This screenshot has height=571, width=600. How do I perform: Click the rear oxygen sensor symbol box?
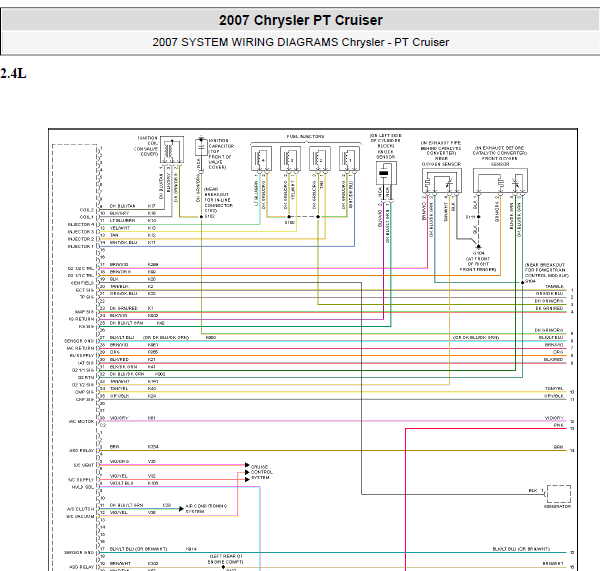point(442,180)
